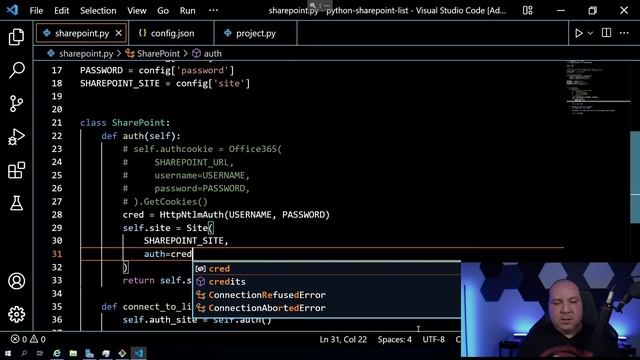This screenshot has width=640, height=360.
Task: Choose ConnectionRefusedError suggestion
Action: (x=327, y=295)
